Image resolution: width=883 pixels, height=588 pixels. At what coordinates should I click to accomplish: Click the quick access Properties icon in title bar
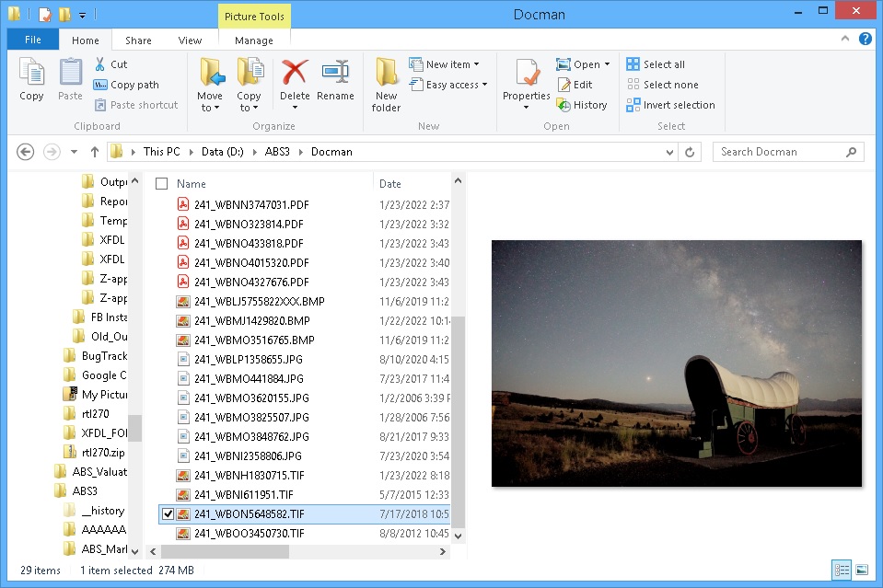tap(45, 14)
